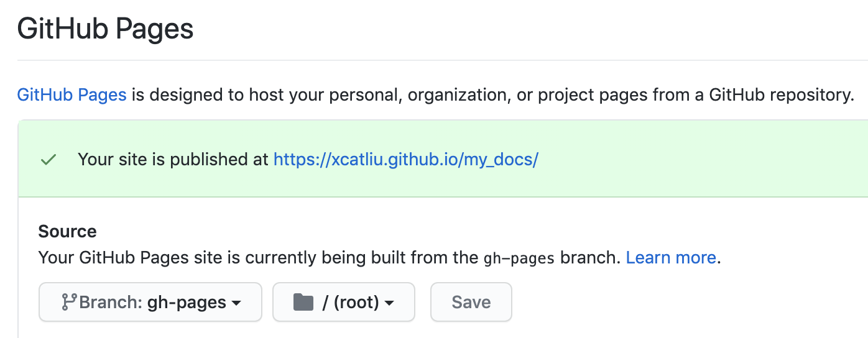Open the blue GitHub Pages link
The height and width of the screenshot is (338, 868).
point(72,95)
